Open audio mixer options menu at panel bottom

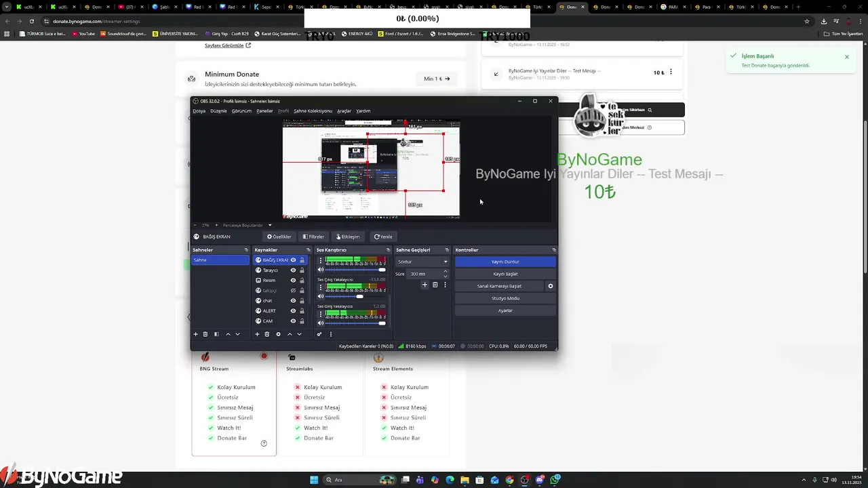pyautogui.click(x=331, y=334)
